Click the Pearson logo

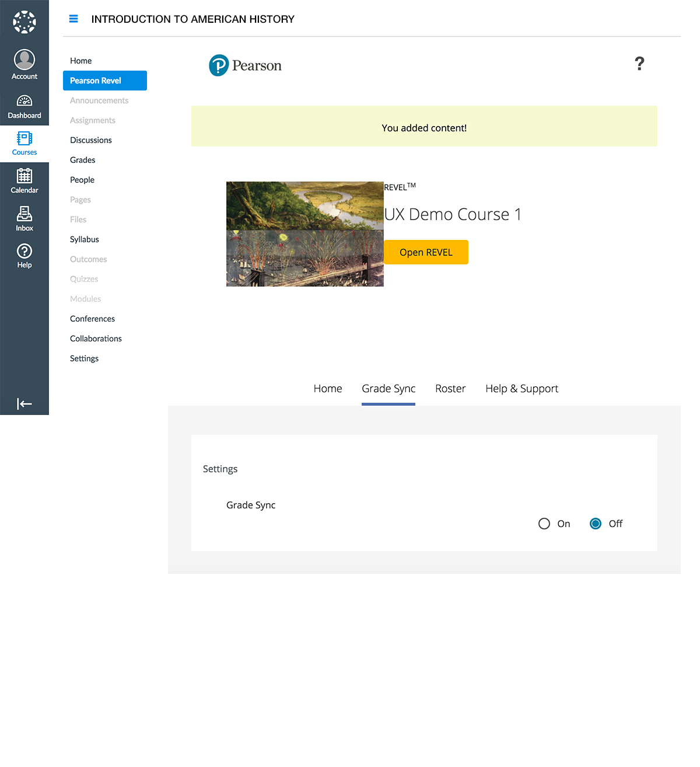pos(245,65)
